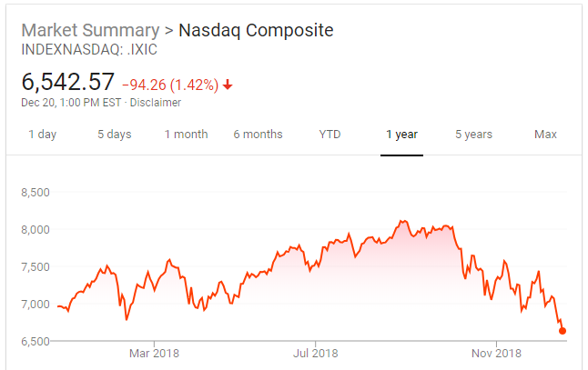
Task: Click the red down arrow icon
Action: point(228,85)
